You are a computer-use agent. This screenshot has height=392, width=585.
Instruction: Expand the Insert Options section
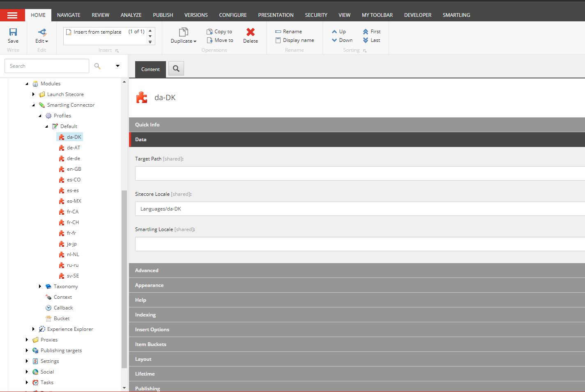click(x=357, y=330)
